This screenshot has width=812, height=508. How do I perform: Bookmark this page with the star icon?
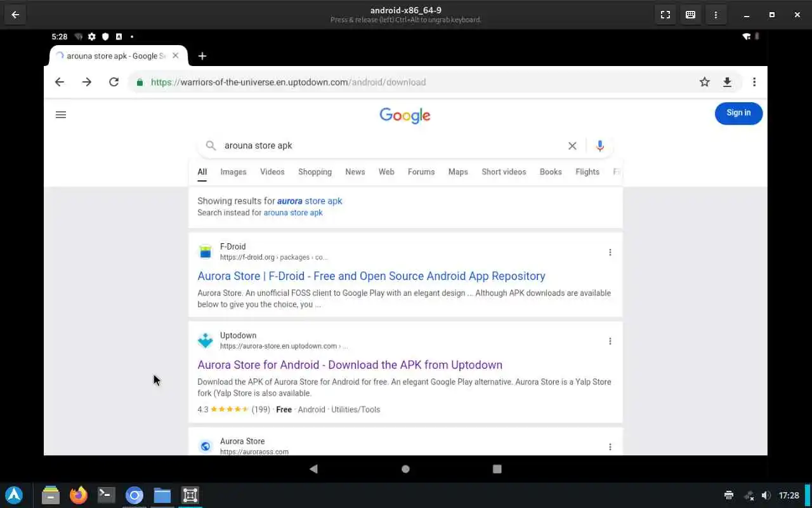(705, 82)
